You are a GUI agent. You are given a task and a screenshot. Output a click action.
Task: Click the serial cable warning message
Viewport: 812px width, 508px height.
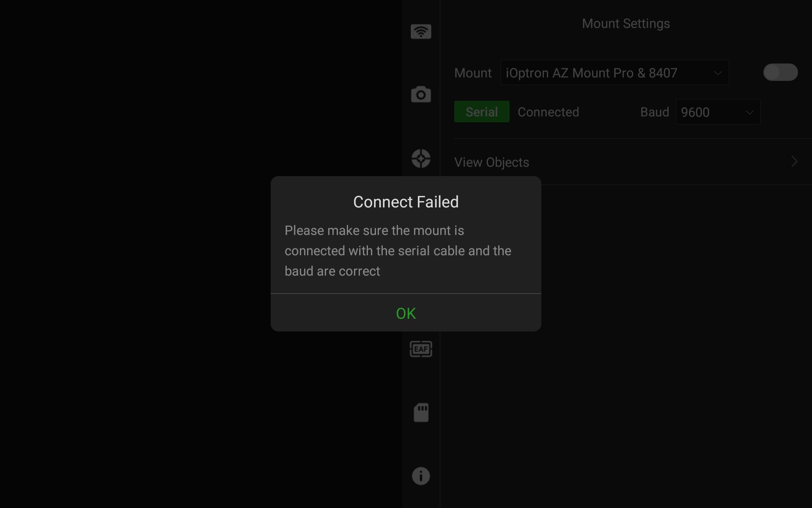point(398,251)
